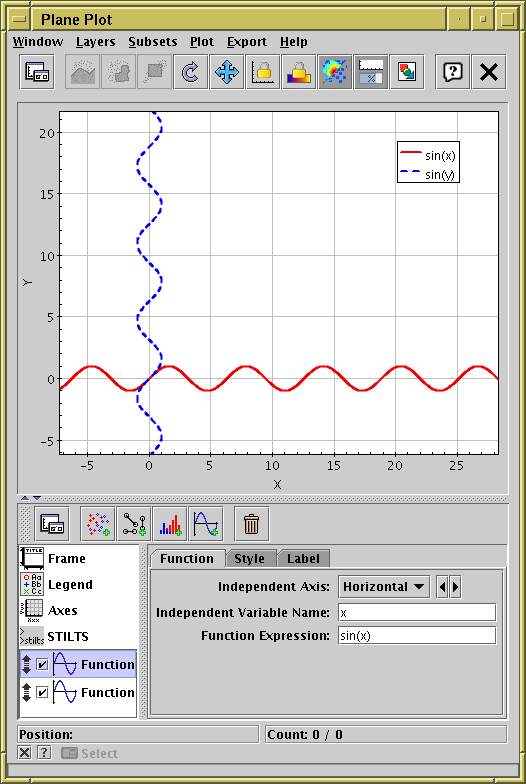Click the Float Controls icon in top toolbar

(x=37, y=72)
